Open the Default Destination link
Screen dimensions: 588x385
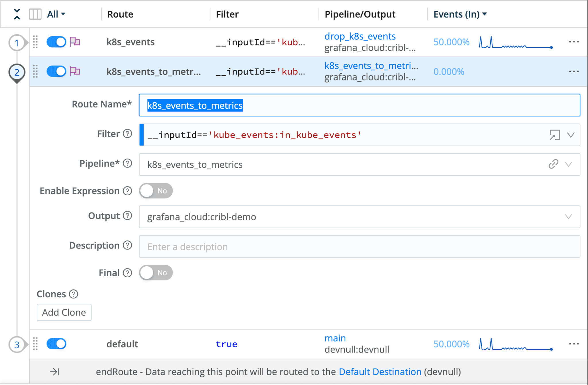(x=380, y=372)
